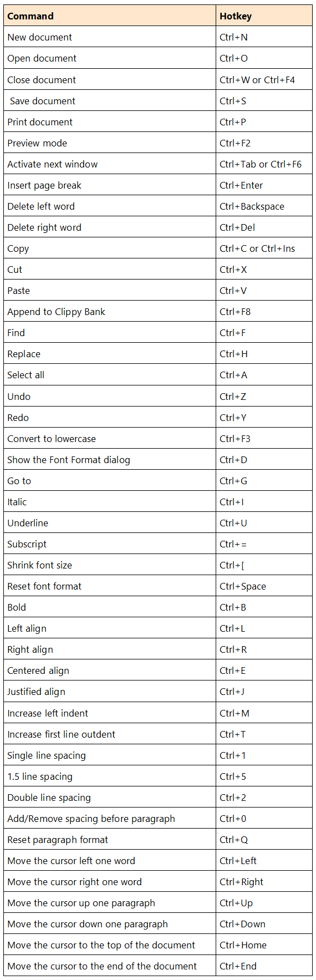
Task: Select the Subscript command cell
Action: coord(110,544)
